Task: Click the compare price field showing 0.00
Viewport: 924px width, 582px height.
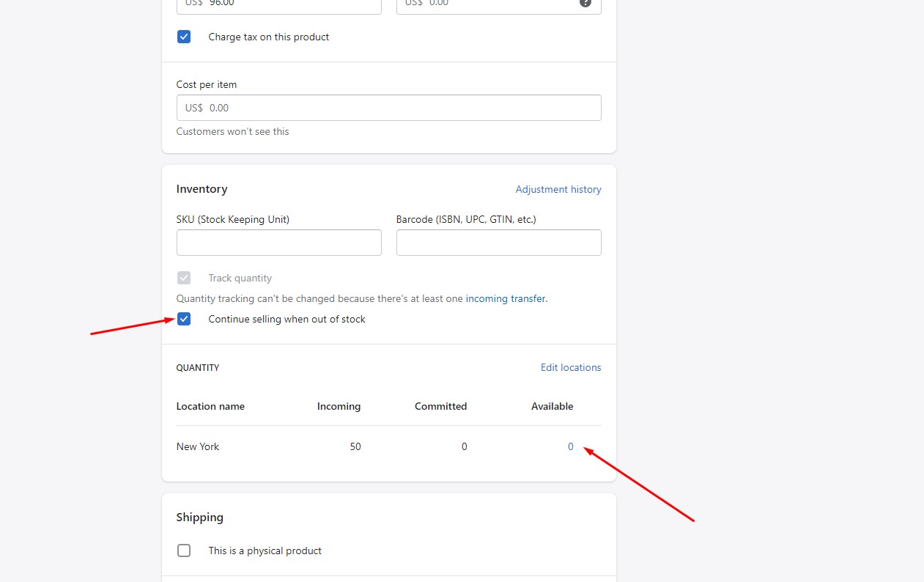Action: click(x=499, y=6)
